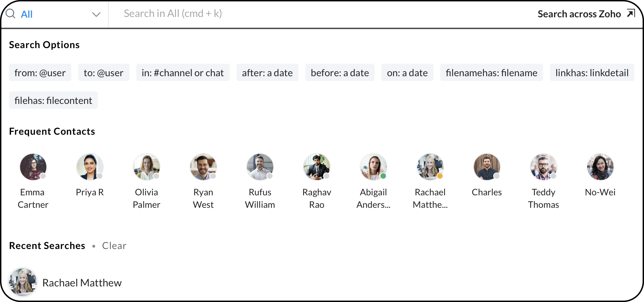Click the Search in All input field
644x302 pixels.
click(x=311, y=14)
